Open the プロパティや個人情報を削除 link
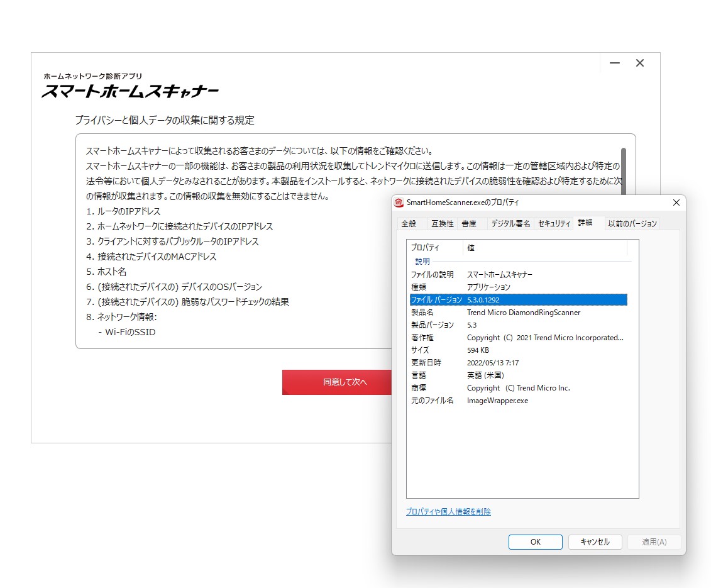Viewport: 711px width, 588px height. click(x=448, y=513)
